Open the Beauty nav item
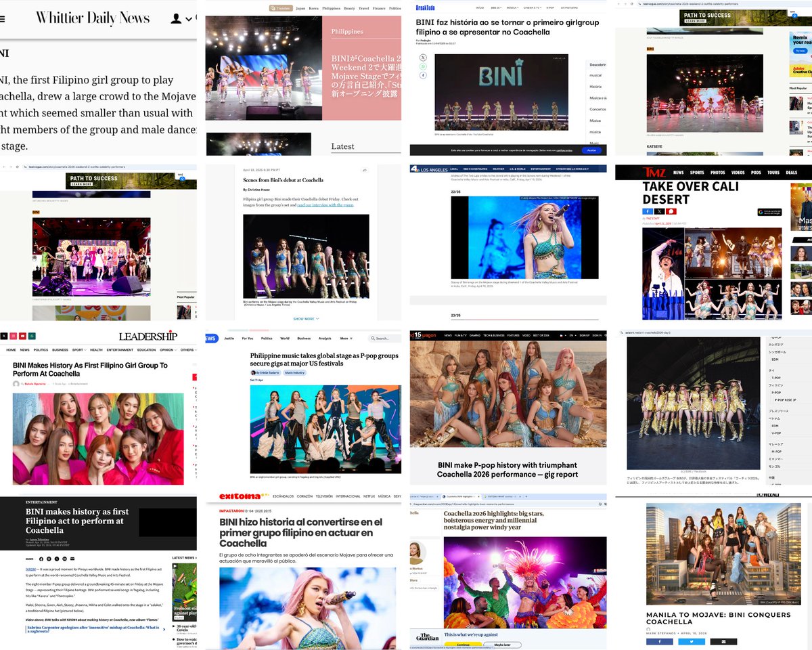 click(349, 8)
